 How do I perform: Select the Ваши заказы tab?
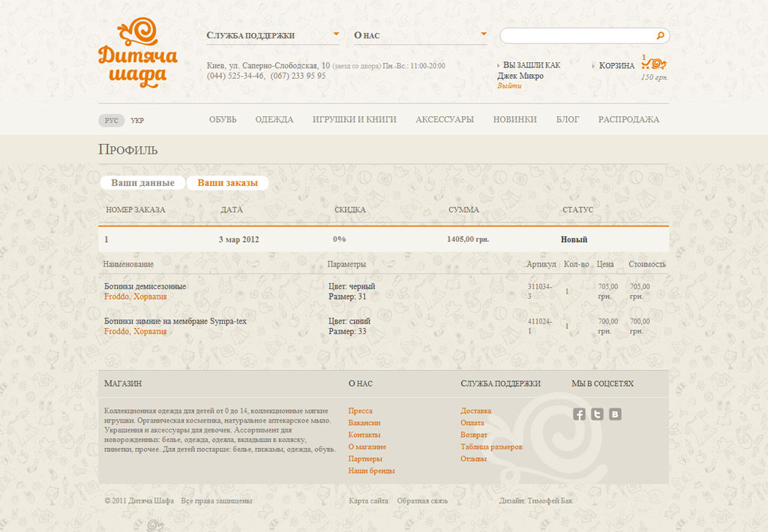pyautogui.click(x=228, y=183)
